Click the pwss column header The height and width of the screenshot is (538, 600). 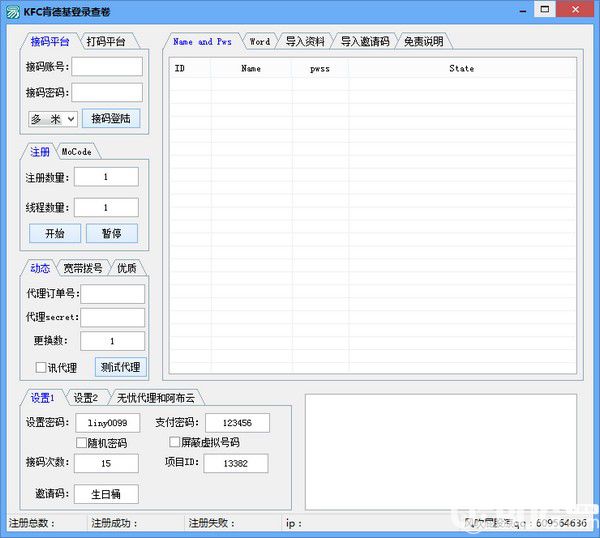(320, 68)
